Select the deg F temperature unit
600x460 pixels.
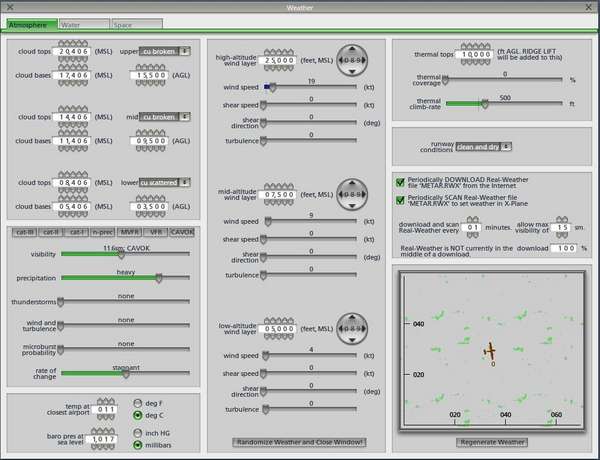point(138,403)
